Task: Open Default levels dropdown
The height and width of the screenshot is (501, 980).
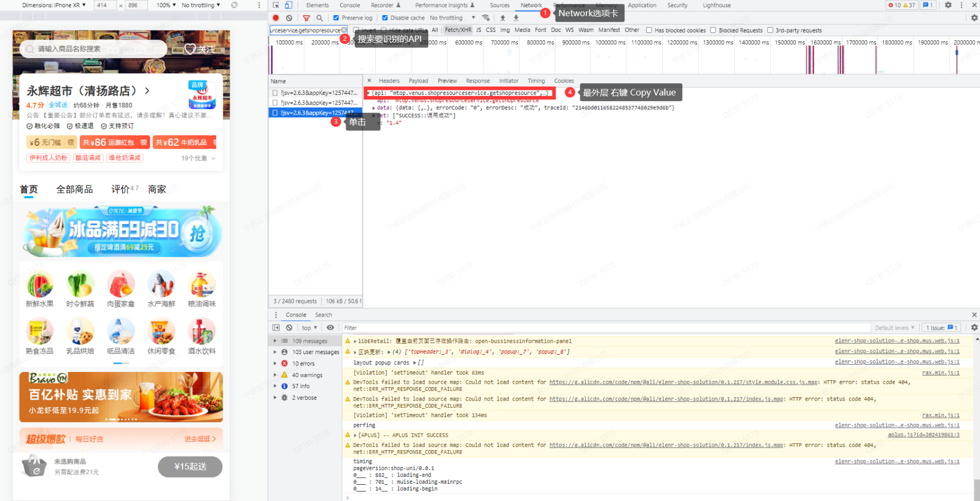Action: (x=895, y=328)
